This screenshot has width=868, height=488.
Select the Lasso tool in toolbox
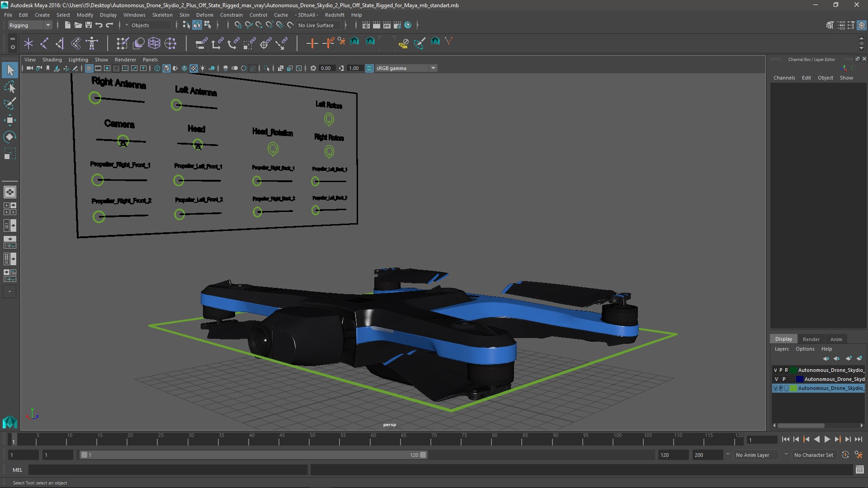point(10,87)
